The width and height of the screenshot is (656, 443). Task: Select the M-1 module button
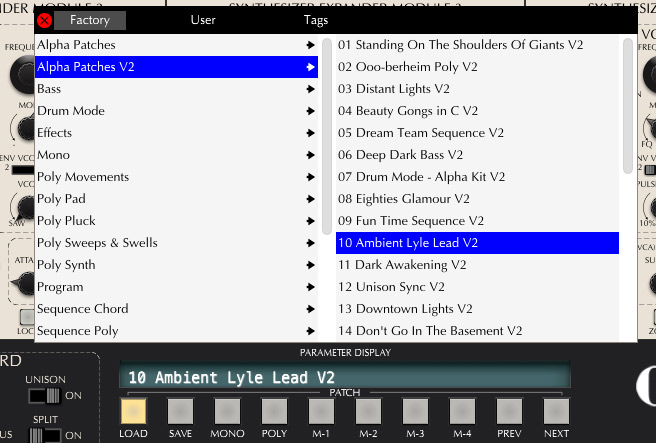[321, 411]
